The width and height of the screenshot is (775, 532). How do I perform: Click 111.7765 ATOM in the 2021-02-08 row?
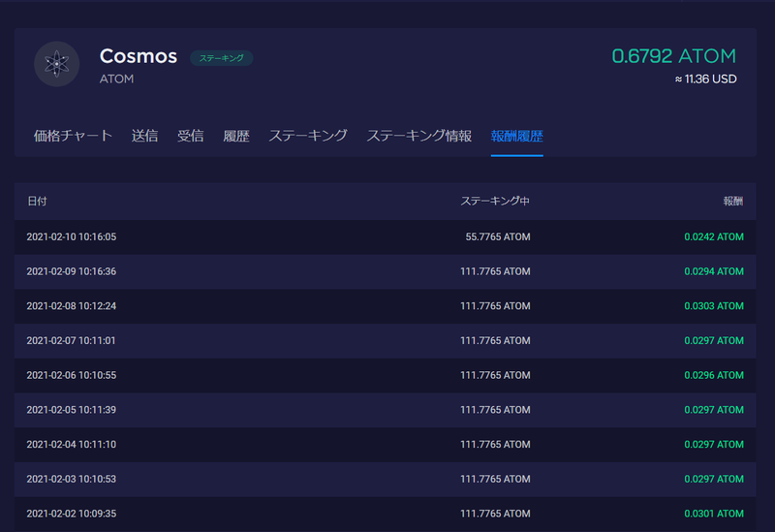[495, 306]
